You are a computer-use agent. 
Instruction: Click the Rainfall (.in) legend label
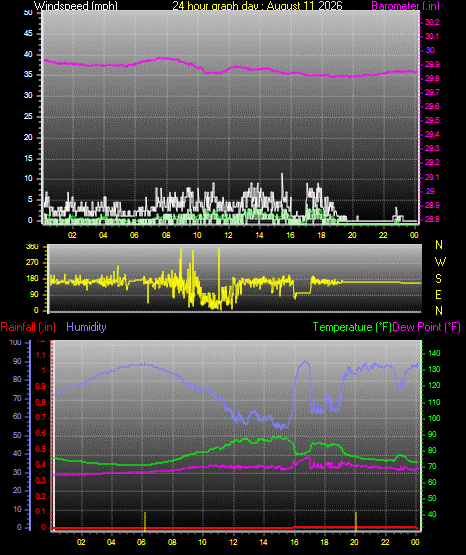pos(28,327)
